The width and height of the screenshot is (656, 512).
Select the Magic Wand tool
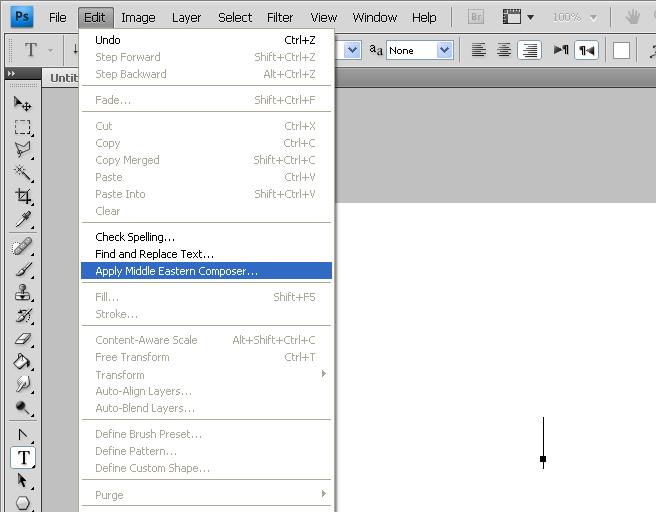(x=23, y=172)
